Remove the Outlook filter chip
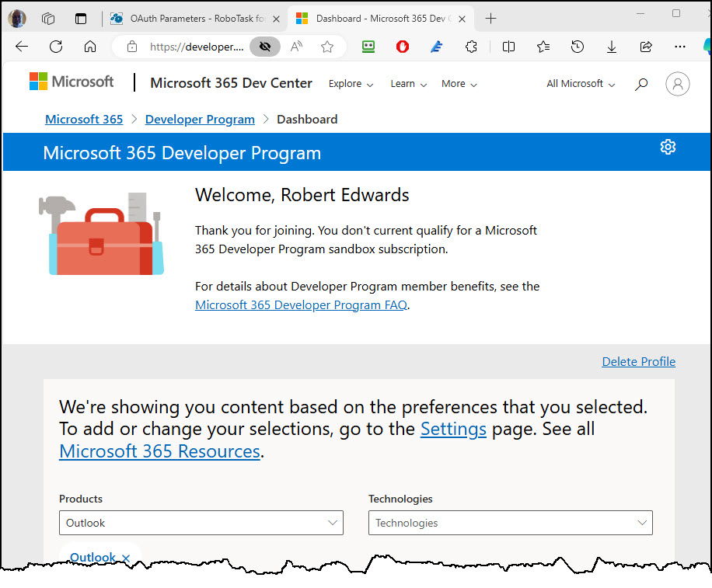The width and height of the screenshot is (712, 588). pyautogui.click(x=126, y=558)
